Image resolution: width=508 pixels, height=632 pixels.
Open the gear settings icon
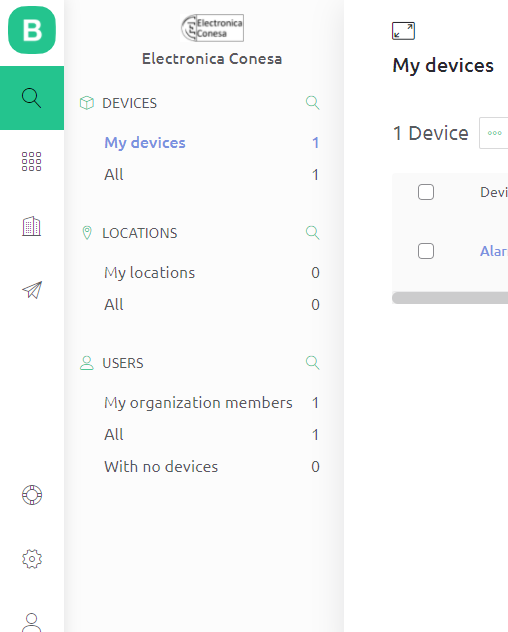32,559
